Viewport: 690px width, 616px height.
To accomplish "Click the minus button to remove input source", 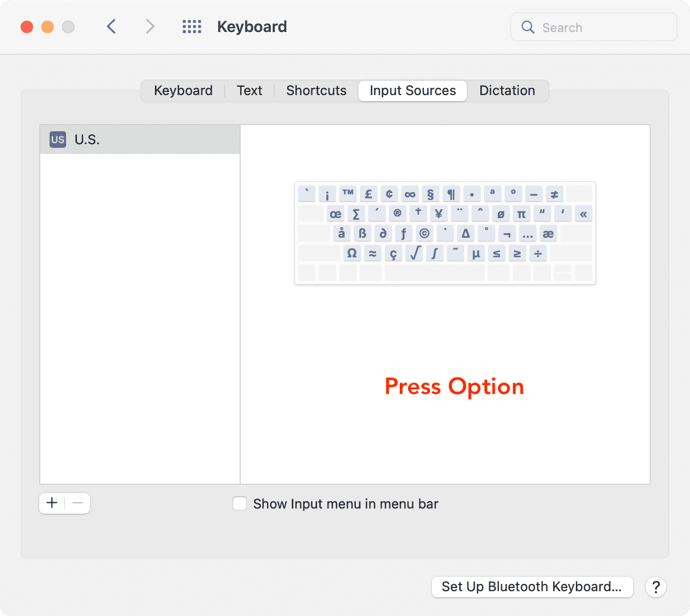I will coord(77,503).
